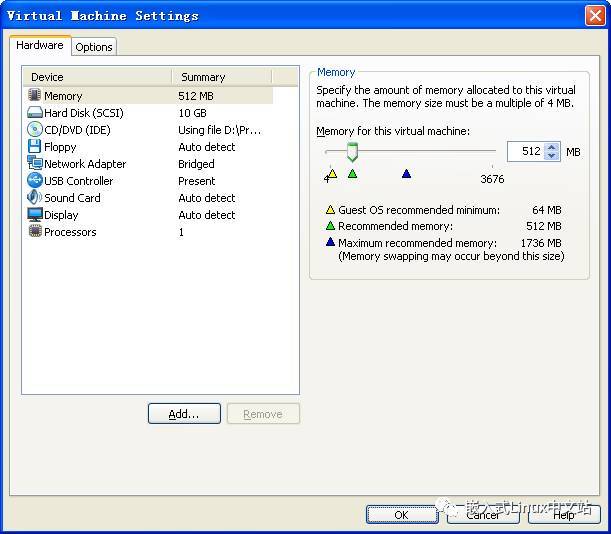
Task: Click the Sound Card speaker icon
Action: click(x=34, y=197)
